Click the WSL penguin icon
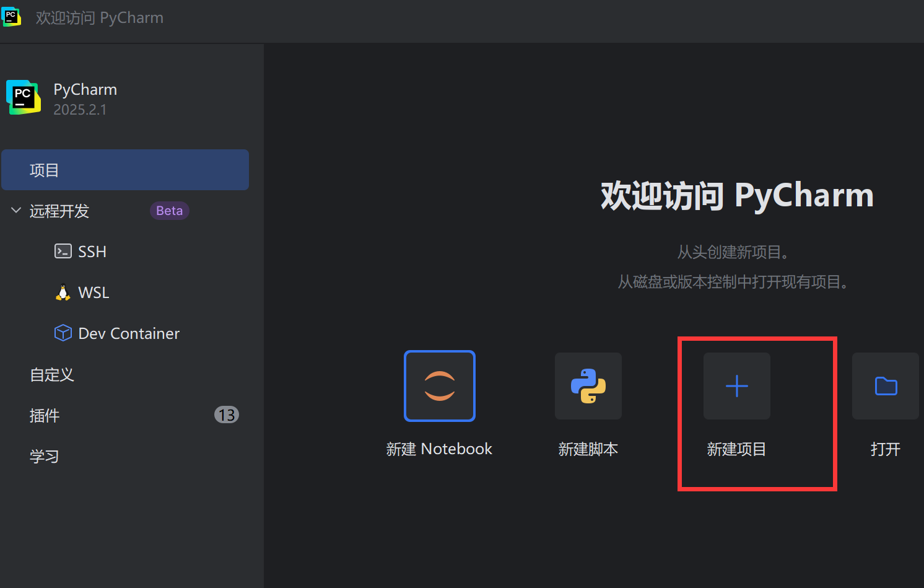The width and height of the screenshot is (924, 588). (x=63, y=292)
